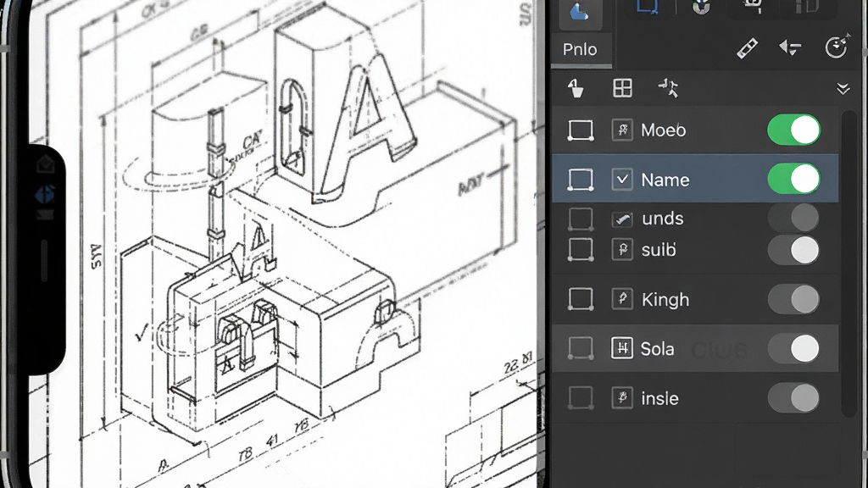Select the "Name" row label
The width and height of the screenshot is (868, 488).
point(665,180)
